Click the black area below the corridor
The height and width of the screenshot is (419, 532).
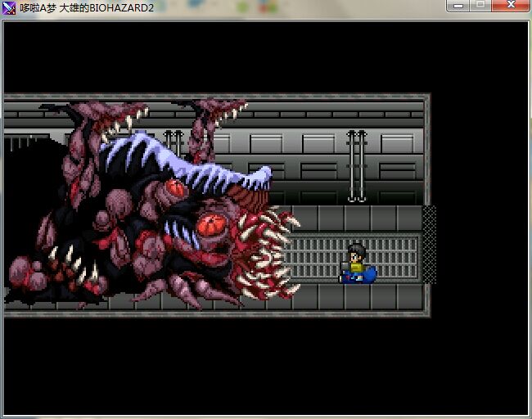(x=246, y=360)
